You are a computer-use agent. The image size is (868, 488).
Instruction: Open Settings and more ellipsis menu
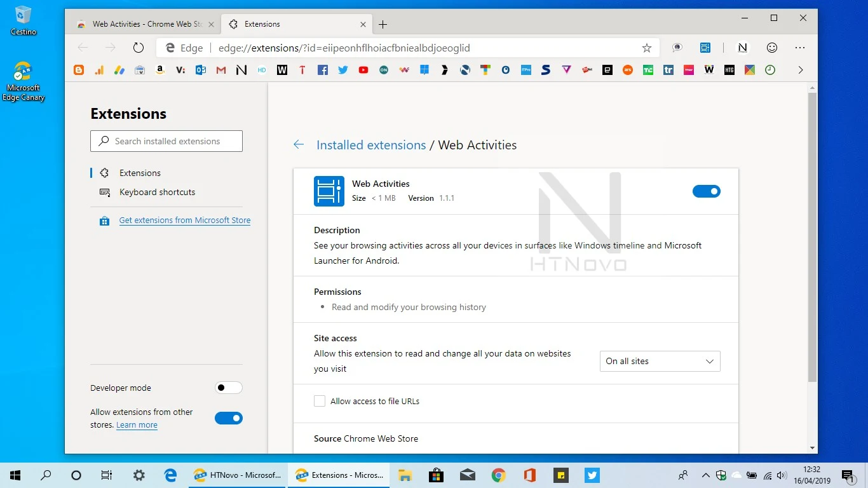point(800,48)
